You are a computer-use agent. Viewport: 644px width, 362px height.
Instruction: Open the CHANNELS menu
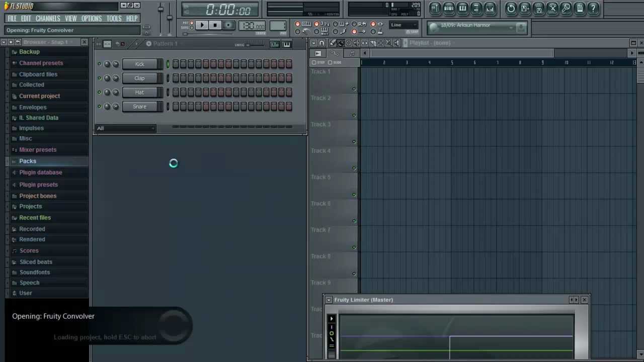48,19
